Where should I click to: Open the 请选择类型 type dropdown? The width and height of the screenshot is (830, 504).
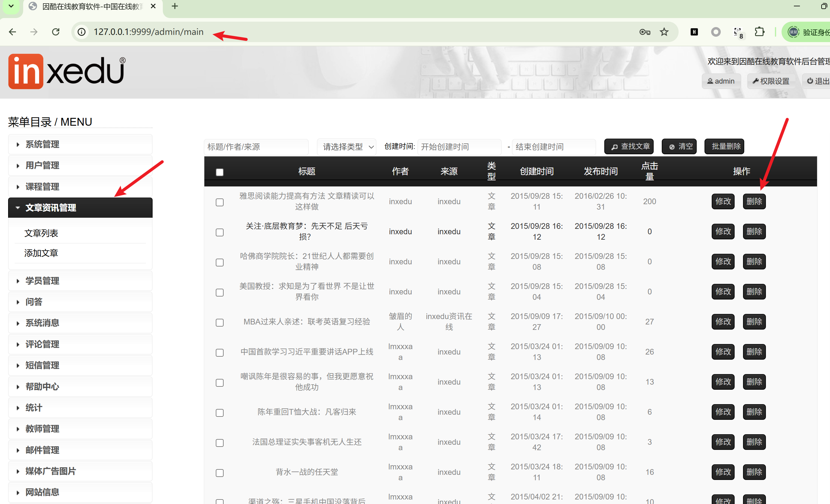tap(347, 147)
